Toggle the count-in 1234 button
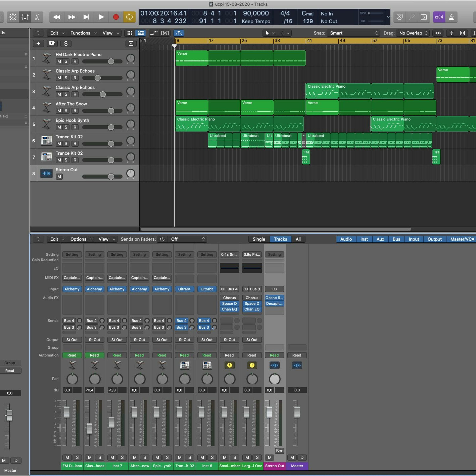This screenshot has width=476, height=476. 439,17
